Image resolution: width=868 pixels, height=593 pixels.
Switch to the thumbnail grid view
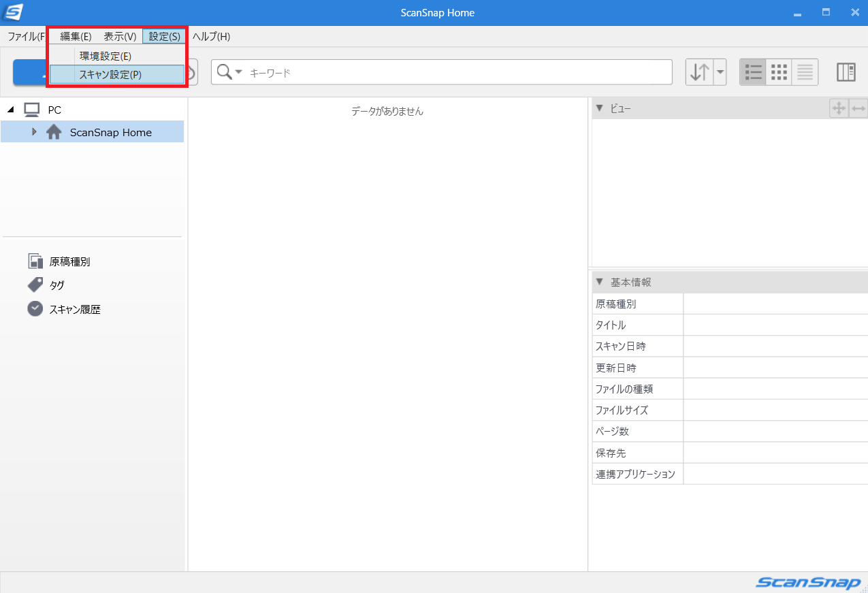click(x=779, y=72)
